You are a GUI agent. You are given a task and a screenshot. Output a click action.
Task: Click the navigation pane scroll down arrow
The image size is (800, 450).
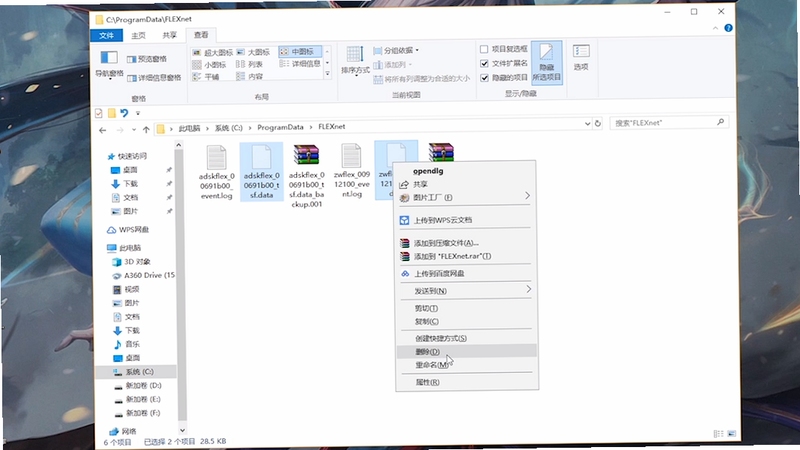(182, 430)
